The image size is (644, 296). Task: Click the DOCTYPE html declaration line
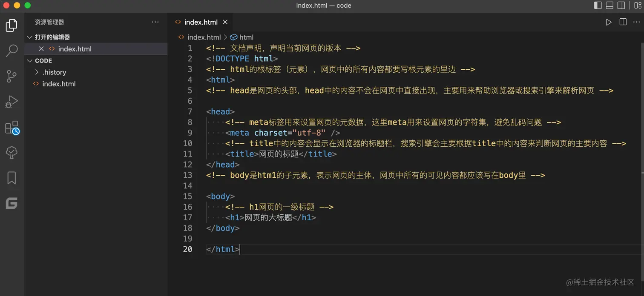coord(242,59)
